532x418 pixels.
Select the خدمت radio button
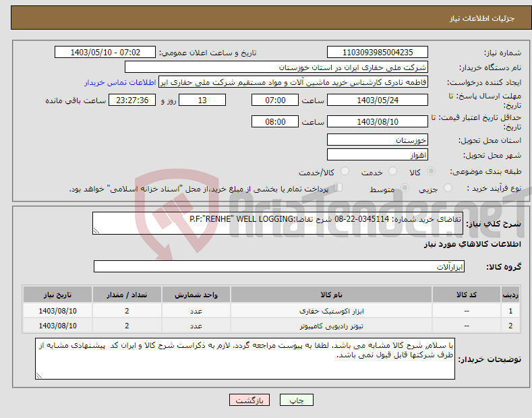[x=392, y=171]
